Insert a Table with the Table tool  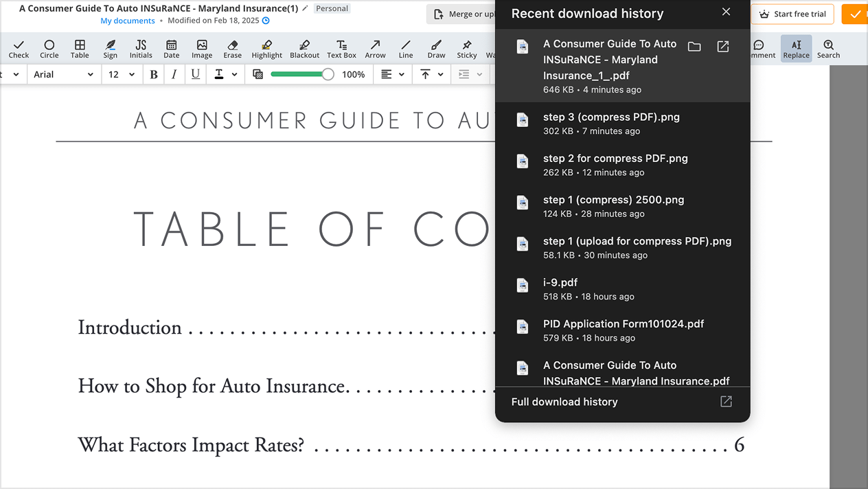pyautogui.click(x=80, y=49)
